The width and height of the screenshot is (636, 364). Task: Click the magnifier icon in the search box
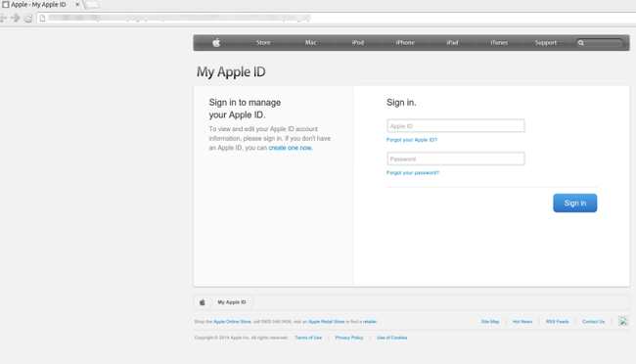coord(581,43)
